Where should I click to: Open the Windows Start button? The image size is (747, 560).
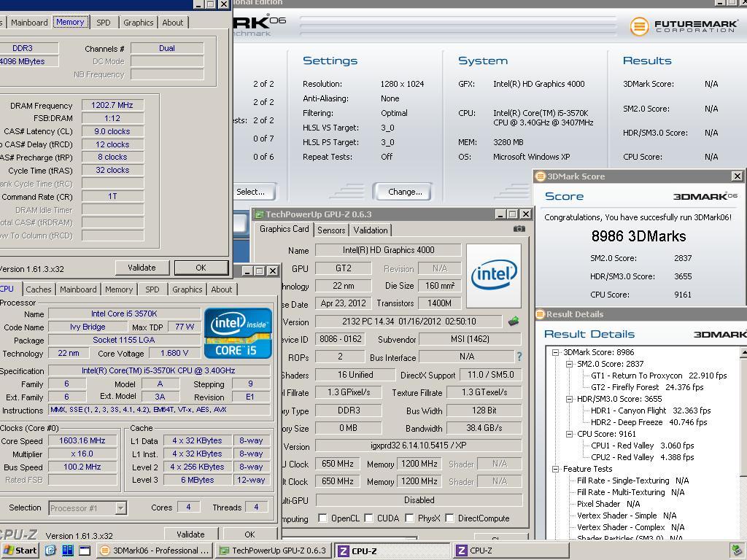(x=20, y=551)
